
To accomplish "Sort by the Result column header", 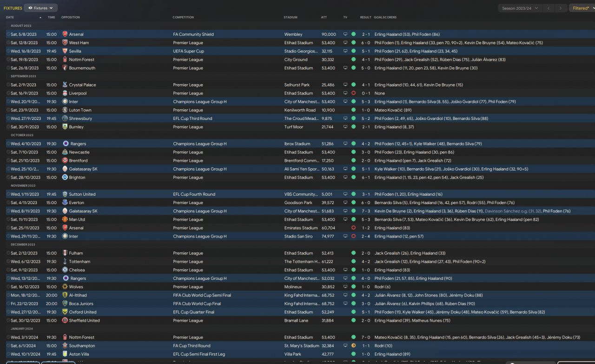I will [x=365, y=17].
